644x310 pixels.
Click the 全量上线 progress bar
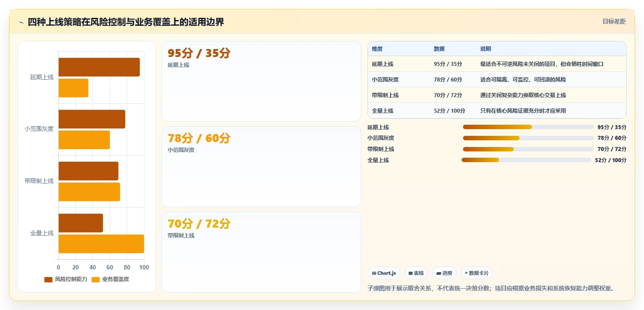[526, 160]
